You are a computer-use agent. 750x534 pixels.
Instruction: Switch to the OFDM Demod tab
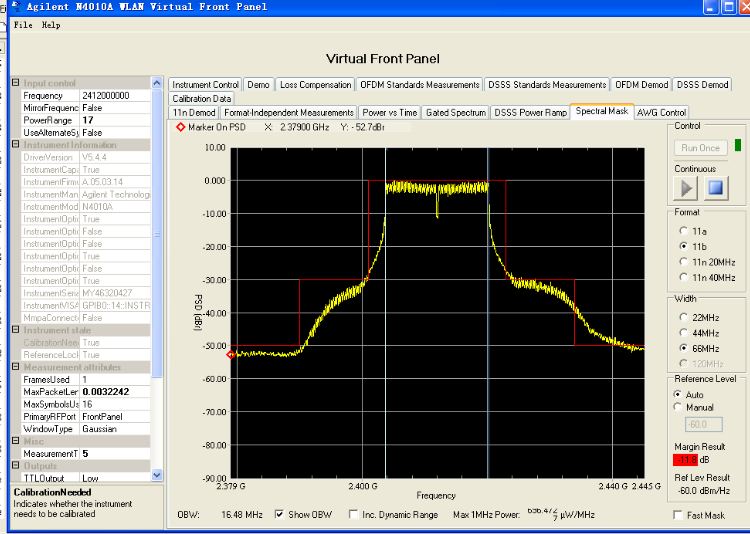pyautogui.click(x=641, y=85)
